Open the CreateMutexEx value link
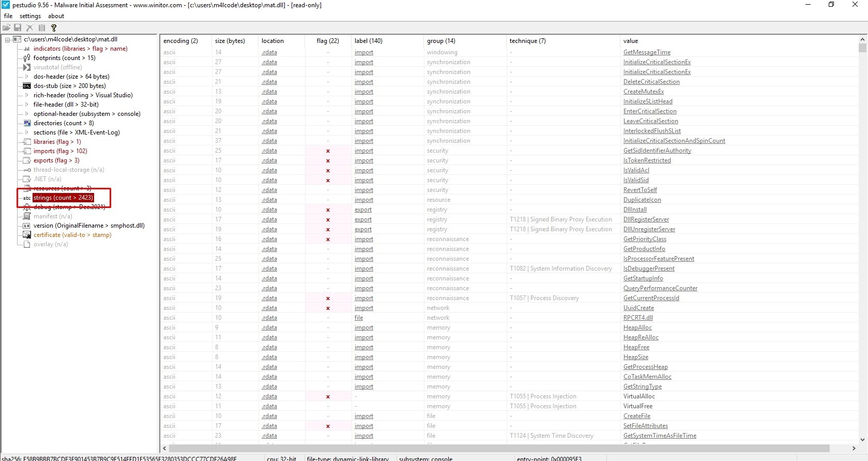 pos(644,92)
